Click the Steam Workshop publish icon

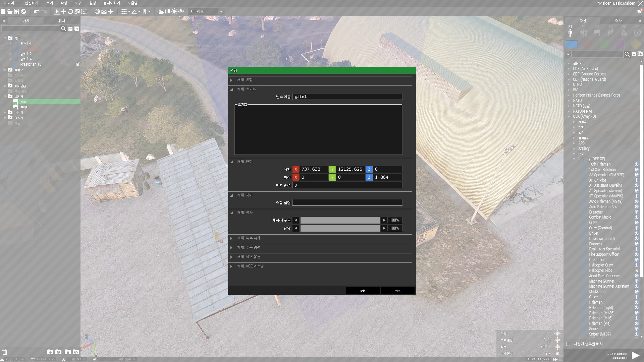coord(23,11)
